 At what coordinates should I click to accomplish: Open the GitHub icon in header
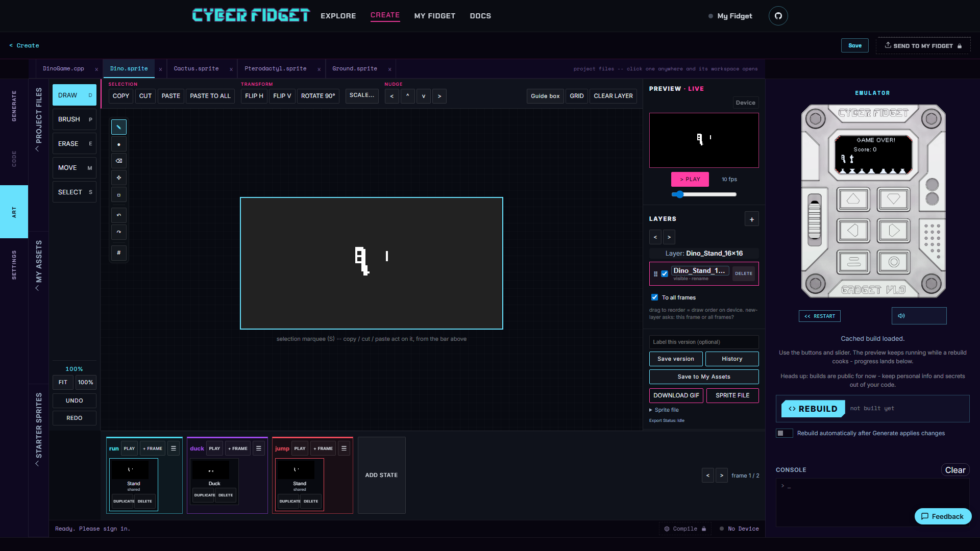coord(778,16)
